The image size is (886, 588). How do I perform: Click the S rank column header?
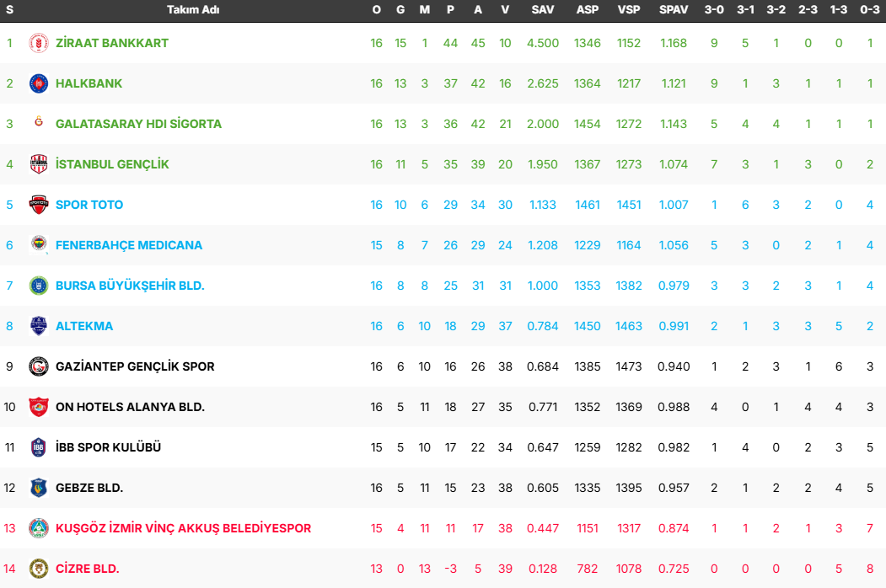[10, 10]
